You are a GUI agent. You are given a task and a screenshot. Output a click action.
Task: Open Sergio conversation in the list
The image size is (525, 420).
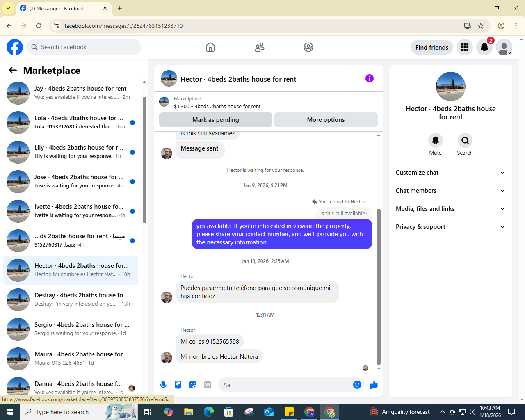point(71,329)
